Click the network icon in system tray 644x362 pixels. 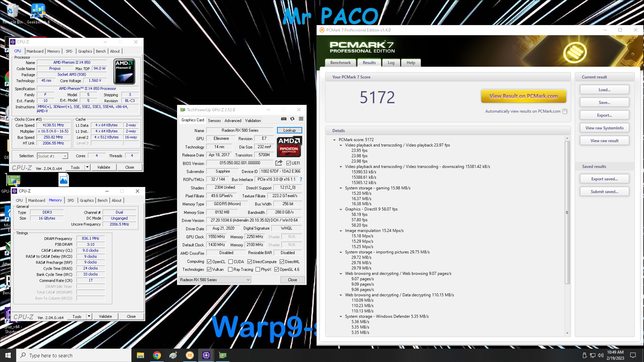(592, 355)
